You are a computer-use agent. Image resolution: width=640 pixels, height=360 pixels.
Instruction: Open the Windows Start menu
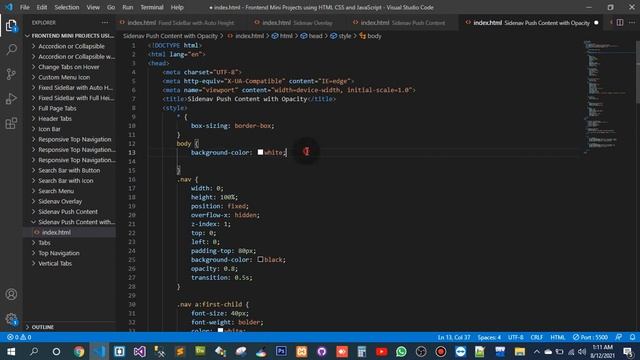click(x=11, y=351)
